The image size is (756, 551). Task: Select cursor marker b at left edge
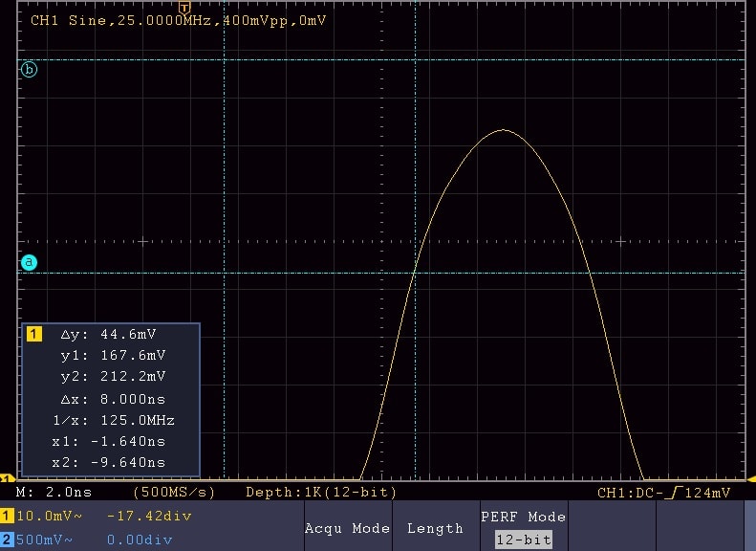coord(29,70)
